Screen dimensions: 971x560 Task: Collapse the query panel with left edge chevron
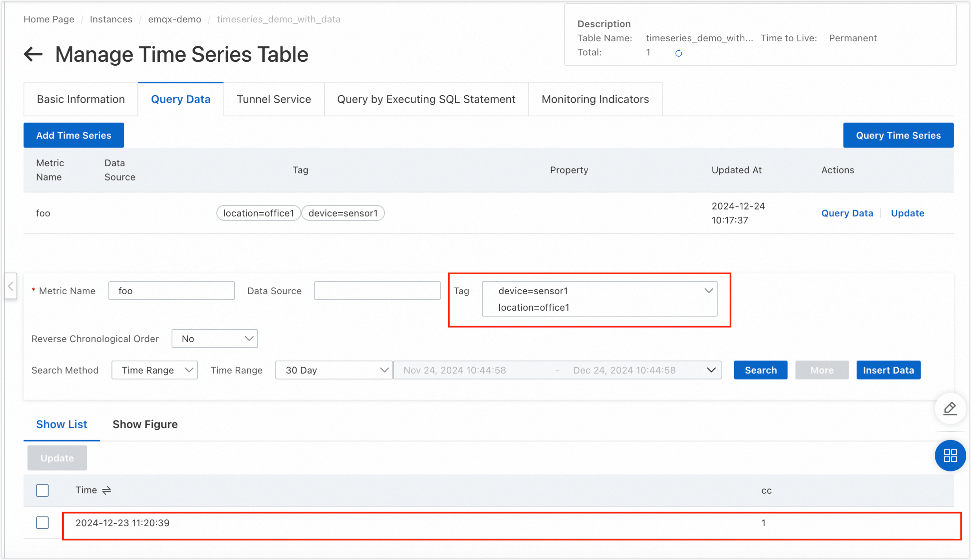(x=11, y=286)
